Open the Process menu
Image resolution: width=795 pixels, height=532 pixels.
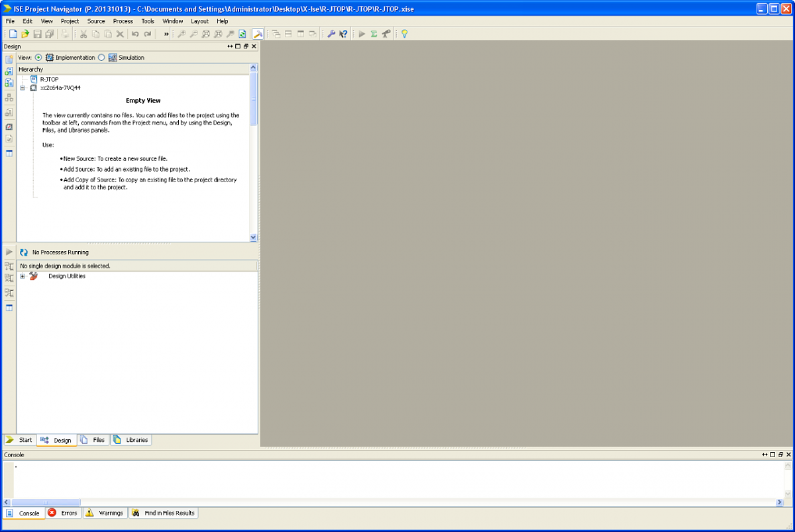[x=123, y=21]
